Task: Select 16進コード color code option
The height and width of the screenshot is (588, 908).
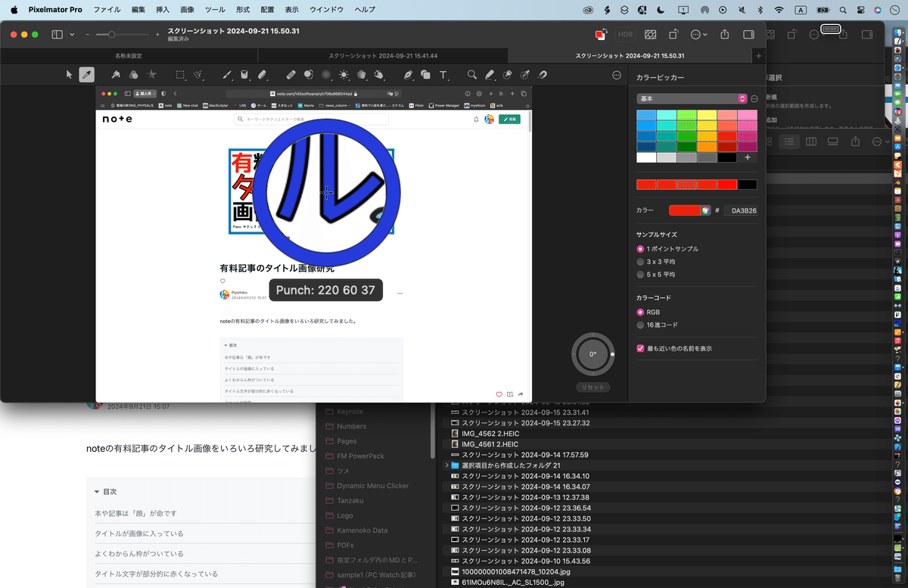Action: (641, 325)
